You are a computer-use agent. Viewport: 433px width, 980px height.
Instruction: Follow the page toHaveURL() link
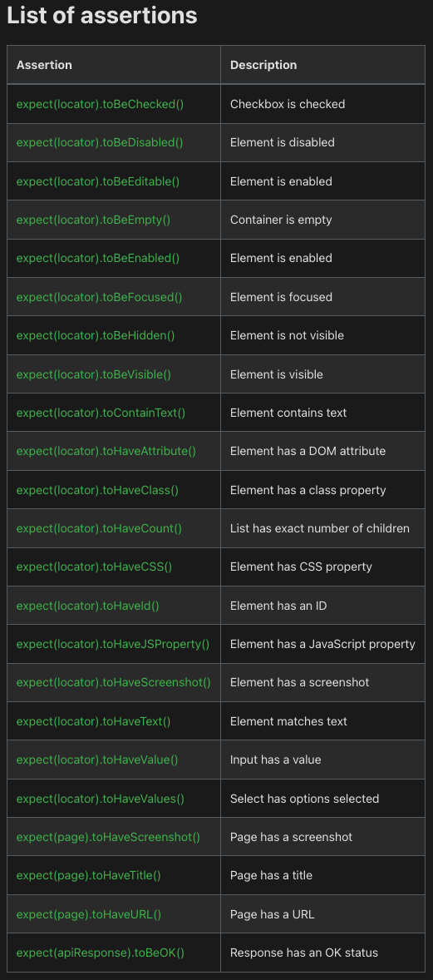tap(89, 914)
